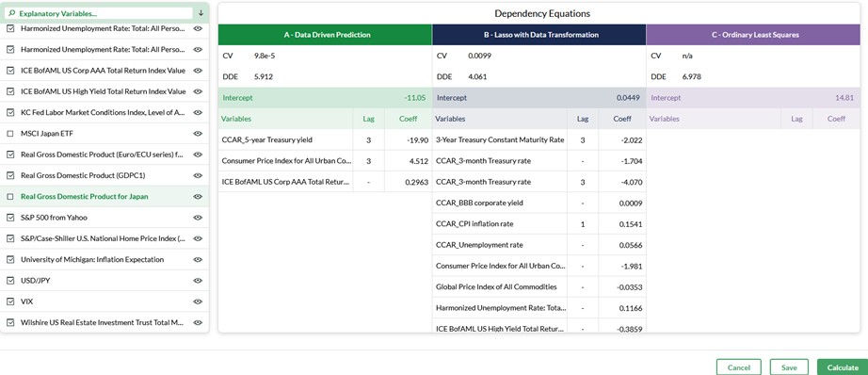Click the Lag column header in model B
868x375 pixels.
click(x=583, y=119)
